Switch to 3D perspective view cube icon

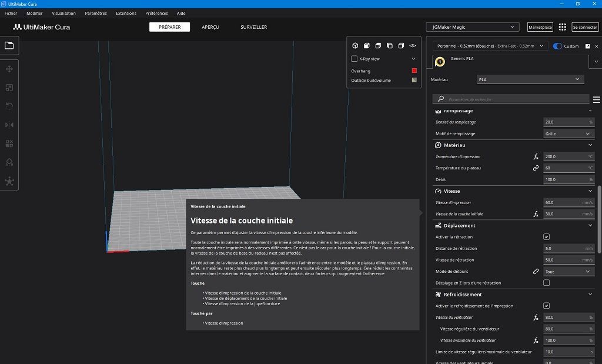355,46
